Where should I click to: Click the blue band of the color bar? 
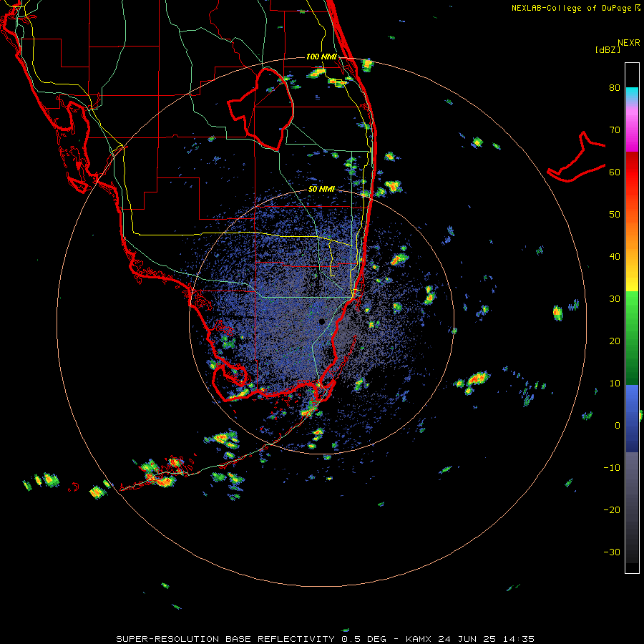coord(632,419)
